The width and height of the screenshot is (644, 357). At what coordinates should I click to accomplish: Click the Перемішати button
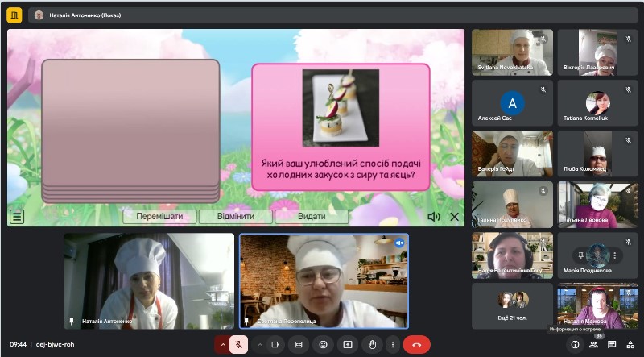pos(159,216)
